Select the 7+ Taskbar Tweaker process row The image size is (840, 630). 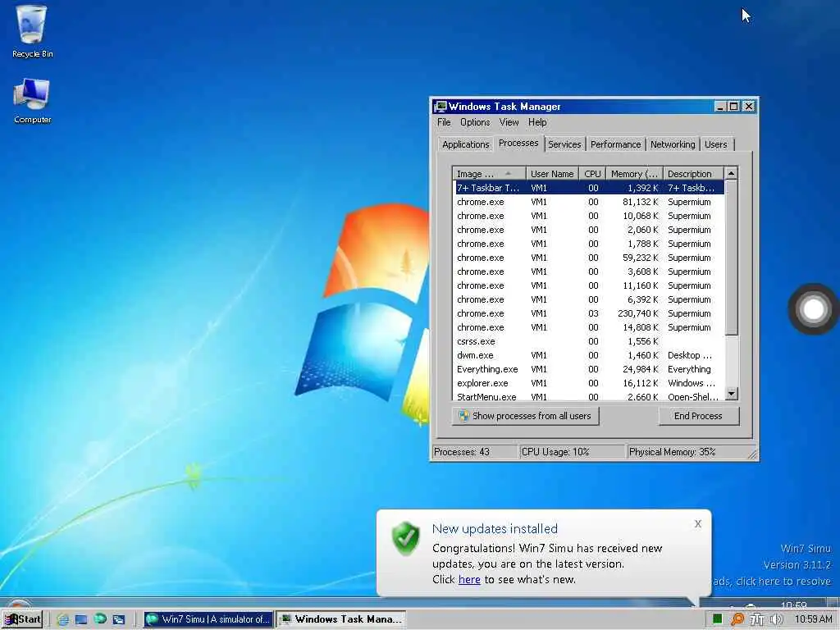(x=589, y=188)
